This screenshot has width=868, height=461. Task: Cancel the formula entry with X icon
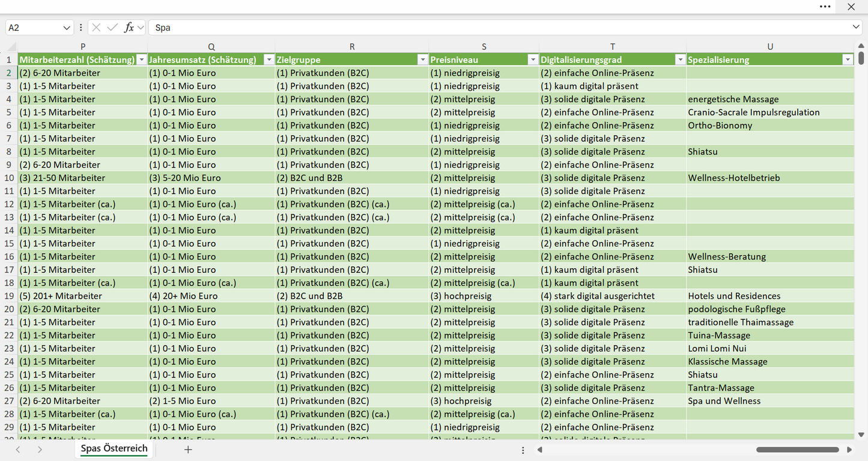tap(96, 28)
